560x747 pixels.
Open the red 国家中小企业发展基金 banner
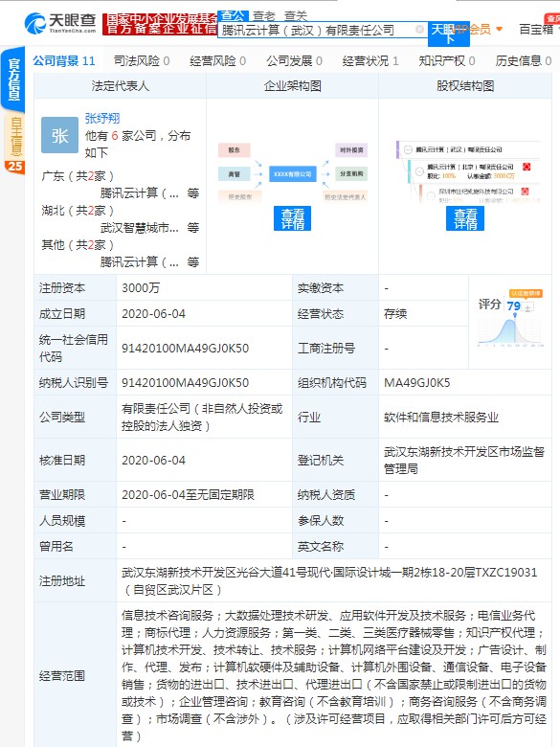pos(160,23)
